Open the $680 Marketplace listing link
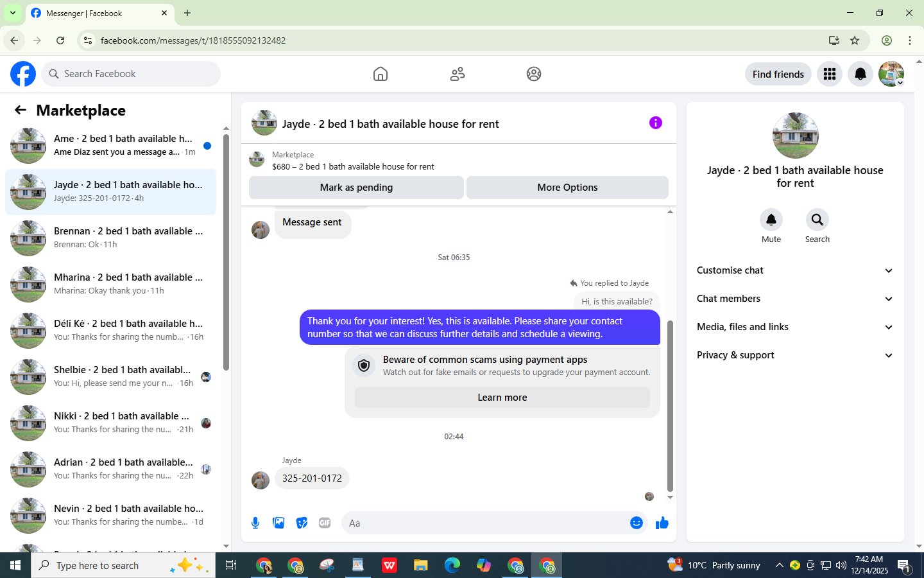This screenshot has height=578, width=924. pyautogui.click(x=353, y=166)
